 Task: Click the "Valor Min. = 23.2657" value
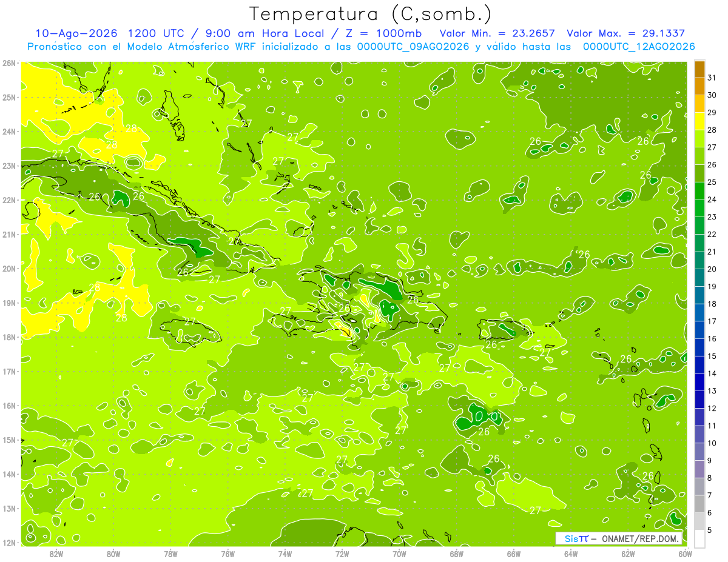(498, 33)
